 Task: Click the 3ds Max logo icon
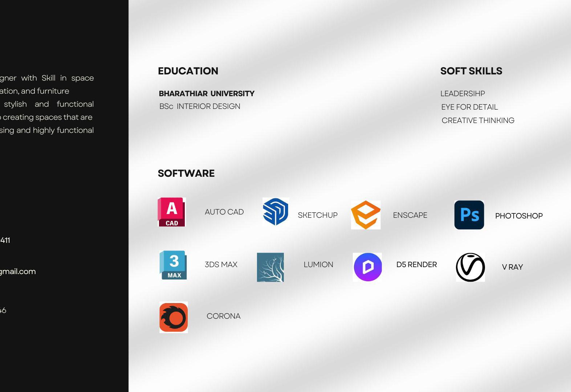pos(173,265)
